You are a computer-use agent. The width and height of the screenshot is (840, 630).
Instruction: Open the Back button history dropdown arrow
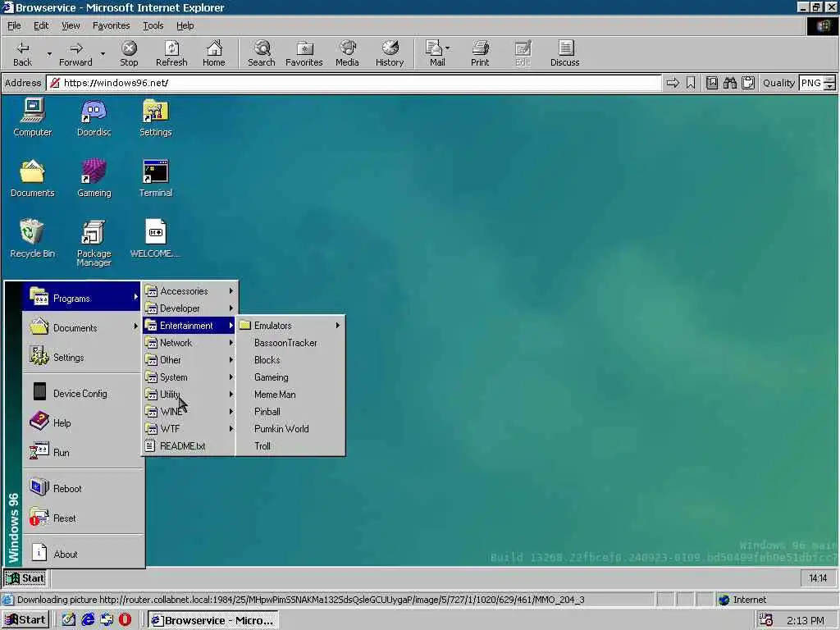pos(49,53)
